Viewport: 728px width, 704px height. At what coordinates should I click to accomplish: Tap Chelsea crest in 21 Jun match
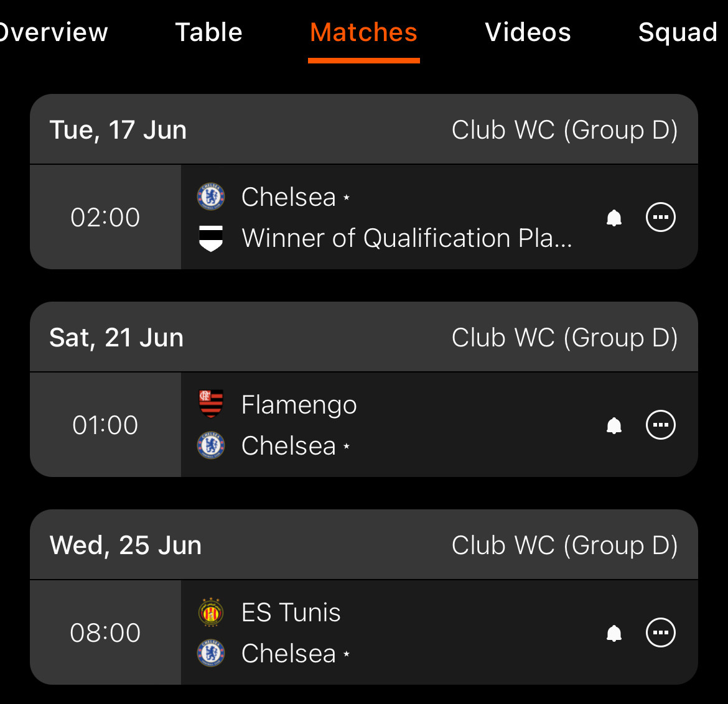click(211, 445)
